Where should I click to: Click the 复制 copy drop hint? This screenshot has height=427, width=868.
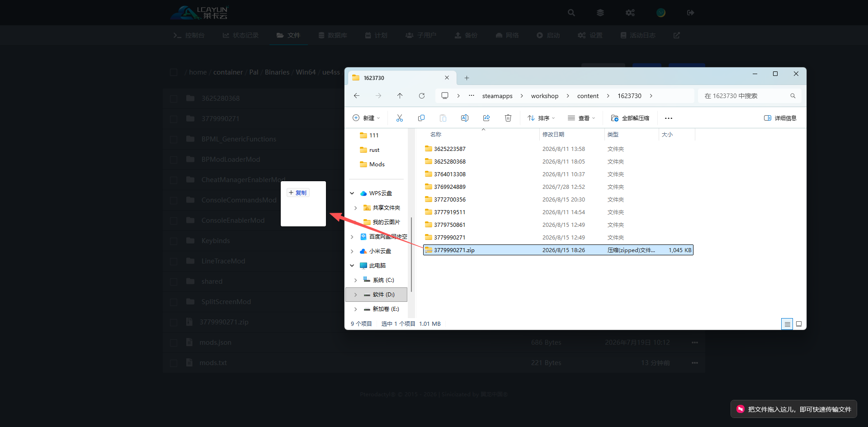(x=298, y=192)
